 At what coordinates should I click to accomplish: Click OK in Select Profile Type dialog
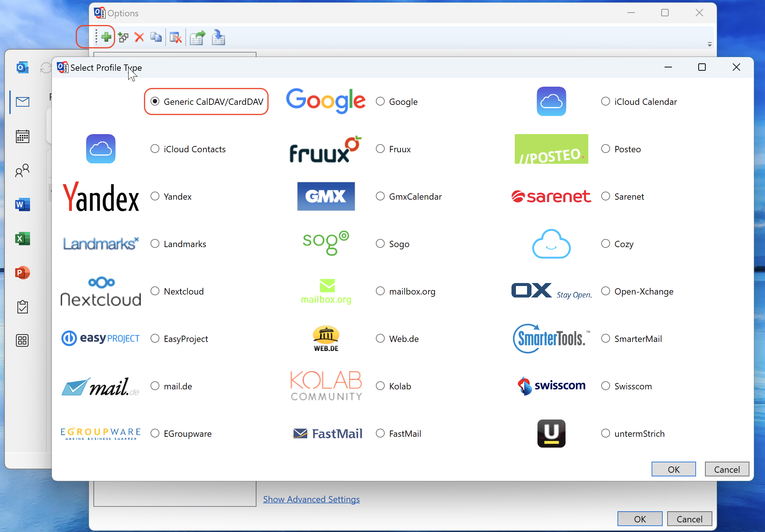click(x=673, y=469)
